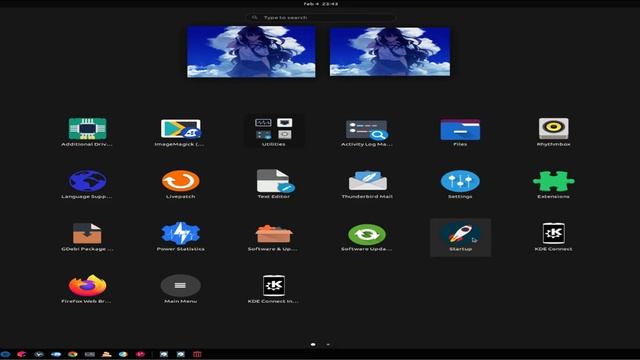The width and height of the screenshot is (640, 360).
Task: Open the Additional Drivers app
Action: (x=87, y=132)
